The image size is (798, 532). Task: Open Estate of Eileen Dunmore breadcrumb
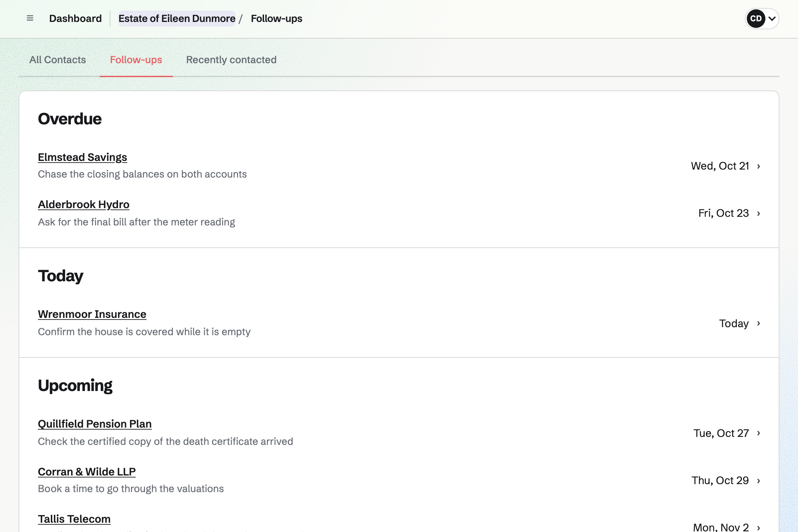coord(177,18)
